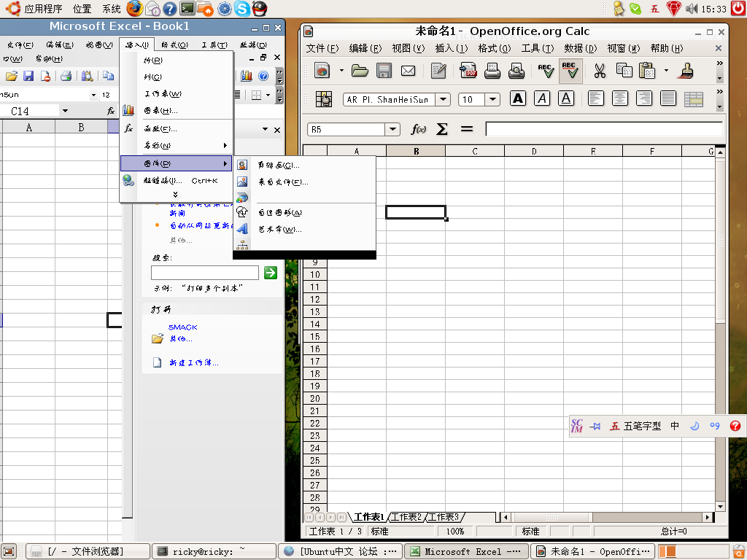
Task: Click the Cut scissors icon in Calc
Action: [x=600, y=71]
